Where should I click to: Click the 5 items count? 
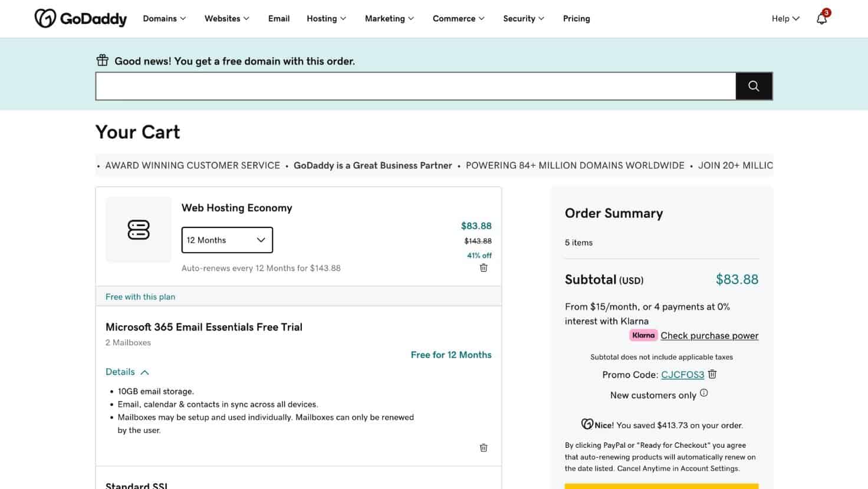(578, 242)
